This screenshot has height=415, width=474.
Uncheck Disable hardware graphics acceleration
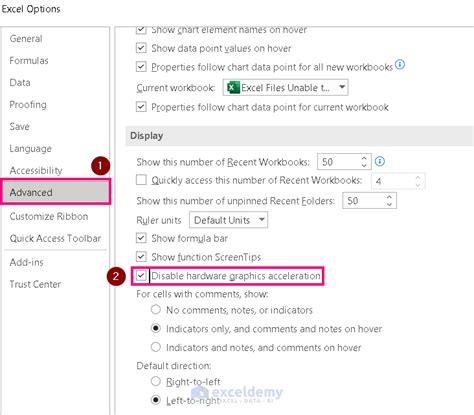pyautogui.click(x=141, y=276)
